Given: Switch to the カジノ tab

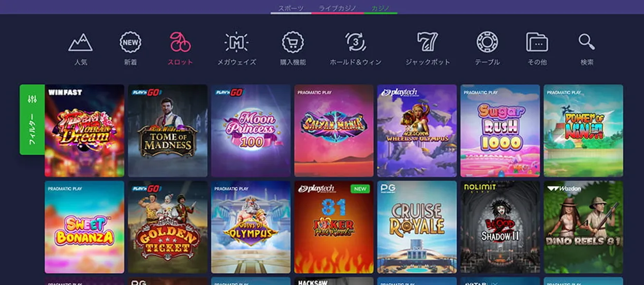Looking at the screenshot, I should [x=380, y=8].
